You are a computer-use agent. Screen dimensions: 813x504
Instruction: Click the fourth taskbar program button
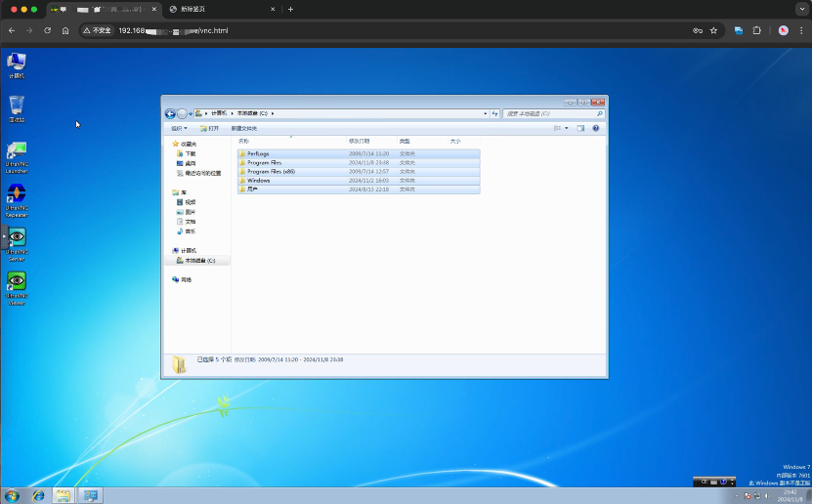point(90,496)
